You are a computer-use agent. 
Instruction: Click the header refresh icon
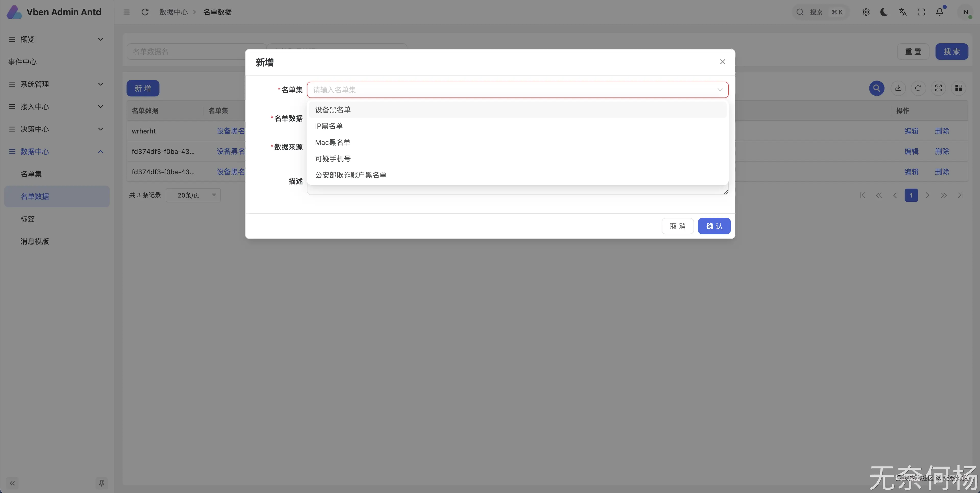pos(145,12)
